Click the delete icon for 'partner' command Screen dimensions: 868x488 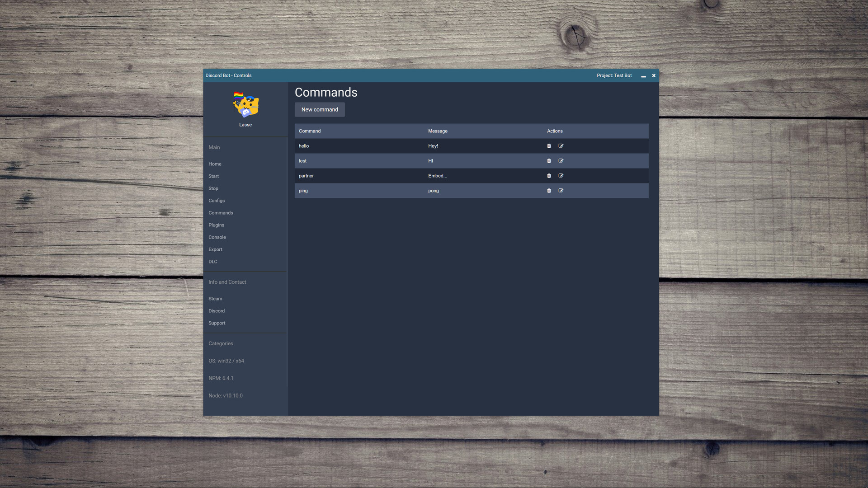click(549, 176)
